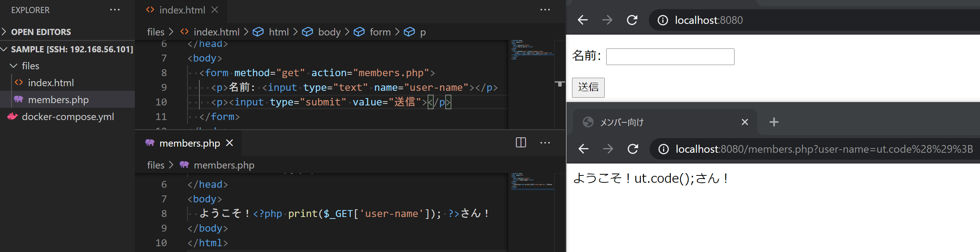
Task: Collapse the files folder in explorer
Action: click(x=14, y=66)
